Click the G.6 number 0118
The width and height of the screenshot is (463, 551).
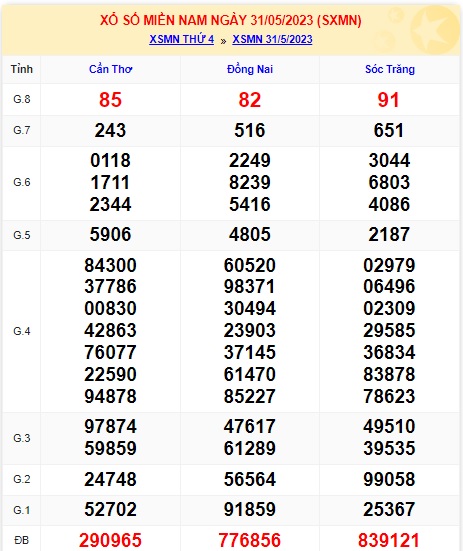click(x=110, y=161)
